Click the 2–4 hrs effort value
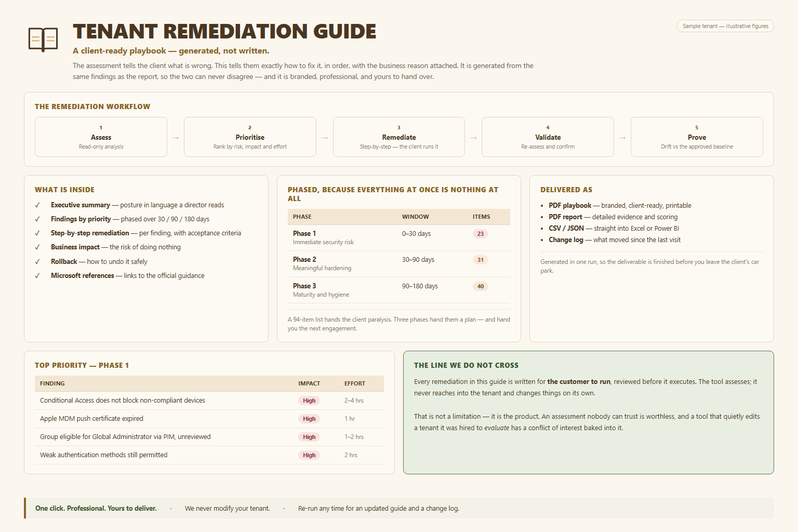The image size is (798, 532). [x=354, y=401]
